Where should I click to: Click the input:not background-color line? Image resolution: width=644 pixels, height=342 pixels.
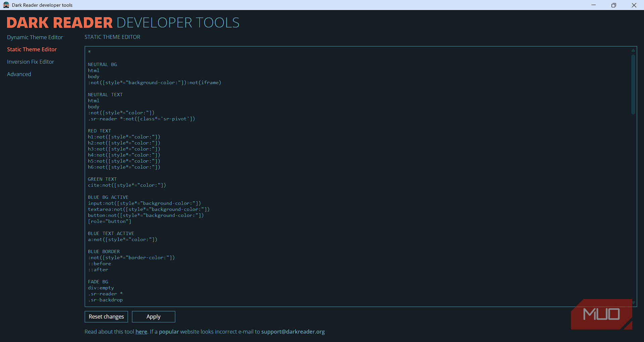coord(144,203)
